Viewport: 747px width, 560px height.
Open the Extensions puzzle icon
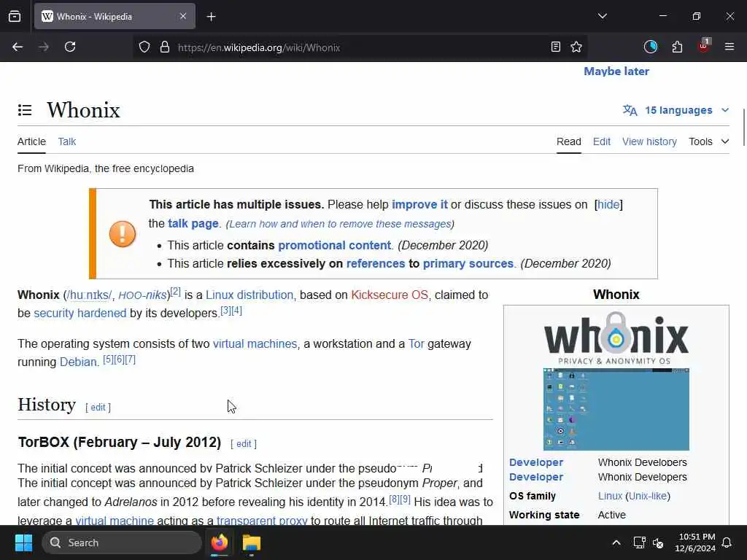pos(677,47)
